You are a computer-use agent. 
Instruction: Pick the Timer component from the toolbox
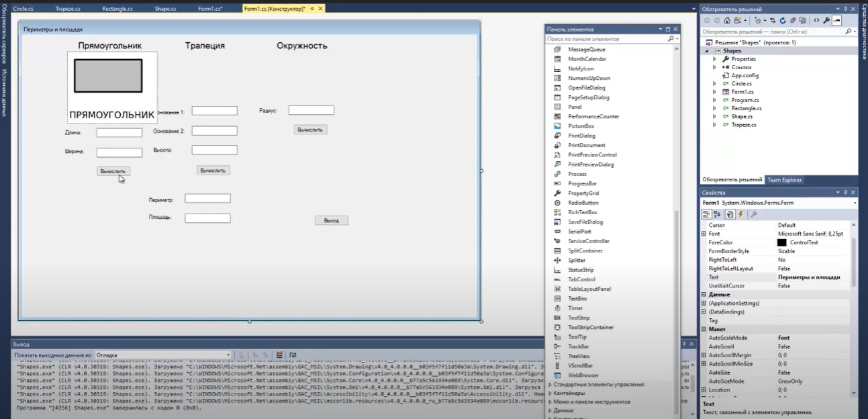click(575, 308)
